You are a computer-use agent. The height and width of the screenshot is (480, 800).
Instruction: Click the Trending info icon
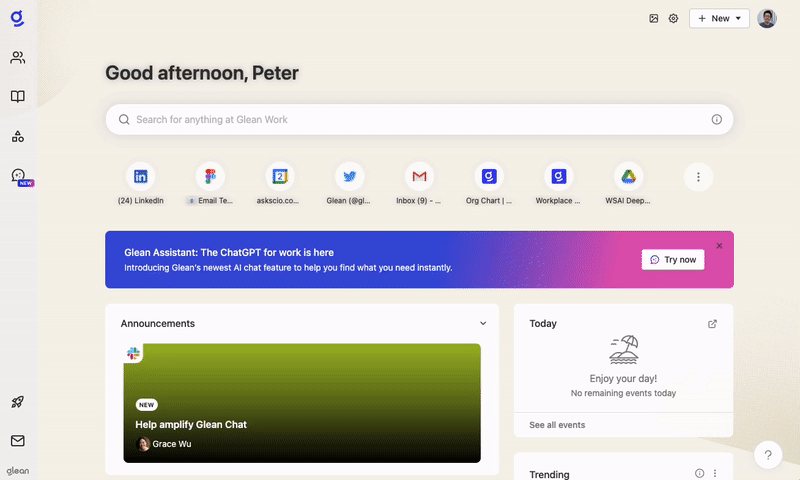699,473
